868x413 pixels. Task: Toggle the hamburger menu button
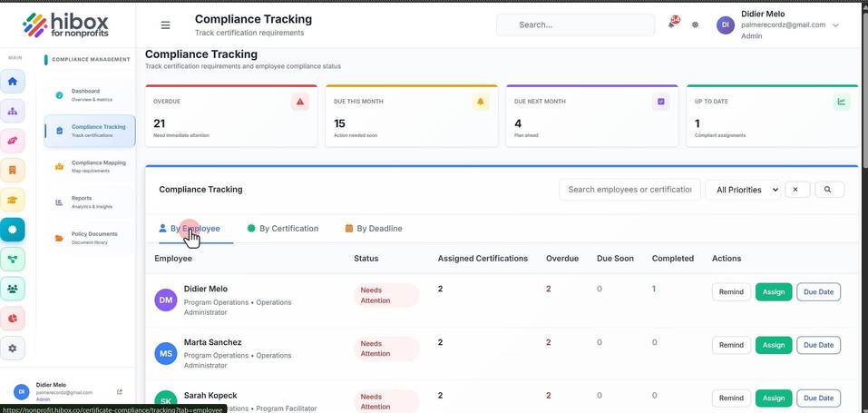[x=165, y=25]
